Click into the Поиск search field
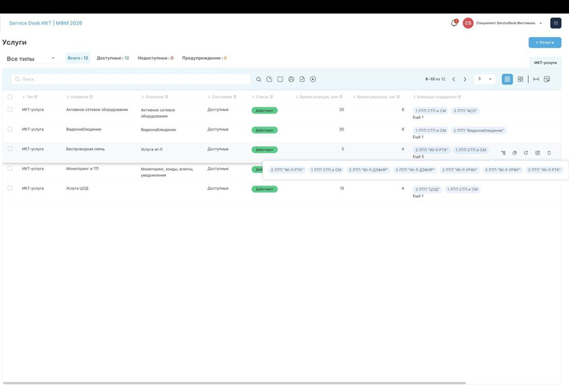Image resolution: width=569 pixels, height=392 pixels. 130,79
